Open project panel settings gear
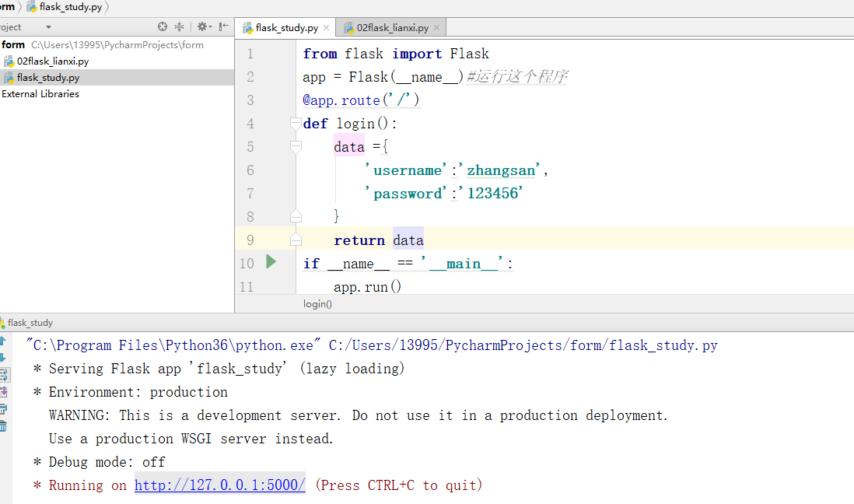 tap(204, 26)
